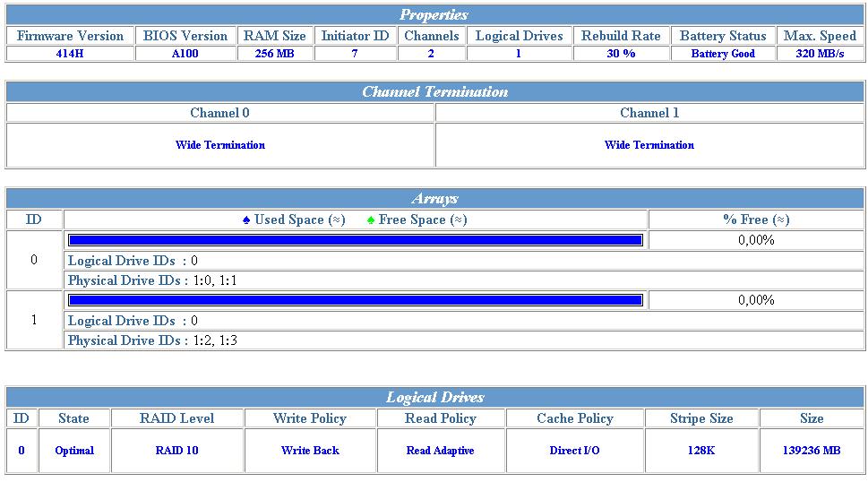Click the Read Adaptive read policy
Screen dimensions: 868x482
[x=441, y=451]
